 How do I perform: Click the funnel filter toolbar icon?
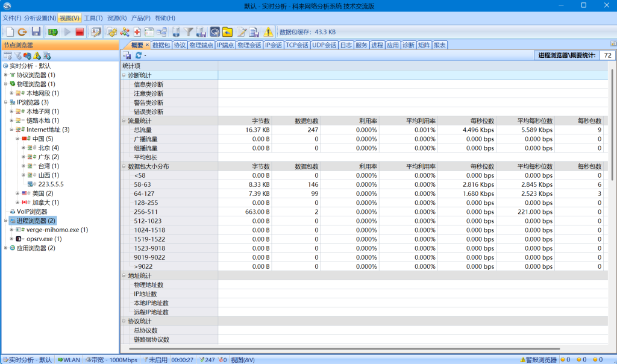tap(189, 32)
